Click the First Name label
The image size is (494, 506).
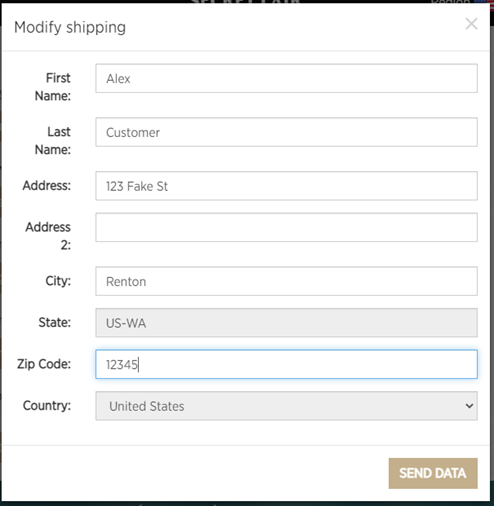[53, 87]
